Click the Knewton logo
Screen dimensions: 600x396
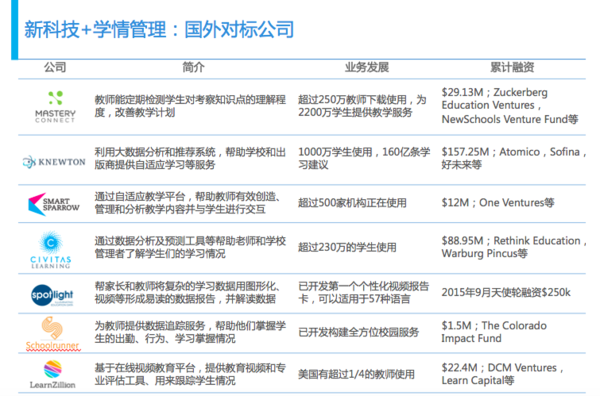click(54, 162)
